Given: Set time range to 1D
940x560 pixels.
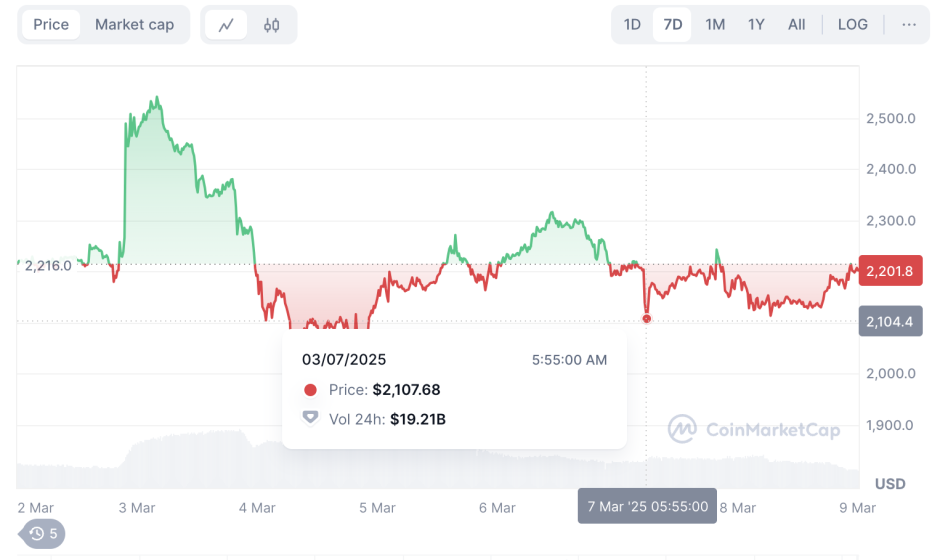Looking at the screenshot, I should click(x=632, y=24).
